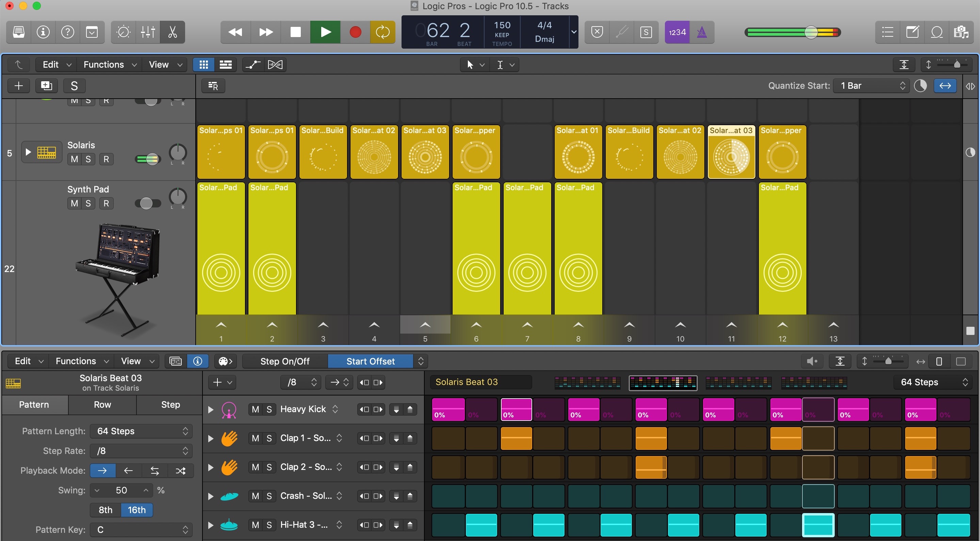Screen dimensions: 980x541
Task: Enable the metronome
Action: pyautogui.click(x=702, y=32)
